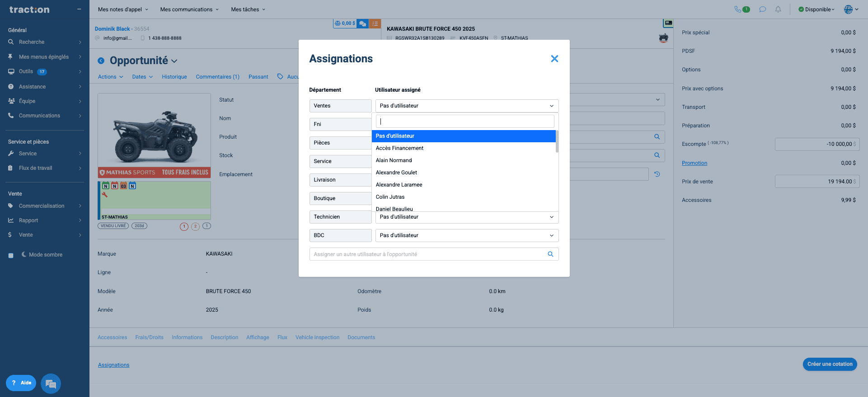Click the Assigner un autre utilisateur field
868x397 pixels.
(x=434, y=254)
